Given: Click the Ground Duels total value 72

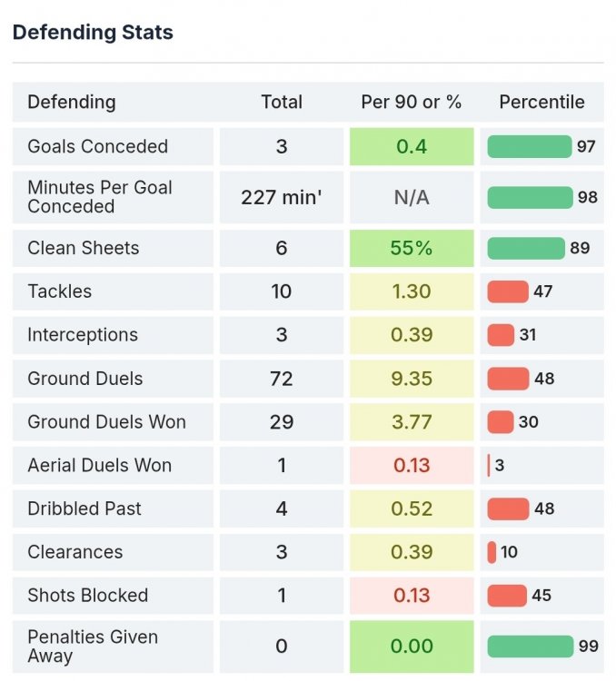Looking at the screenshot, I should (x=282, y=379).
